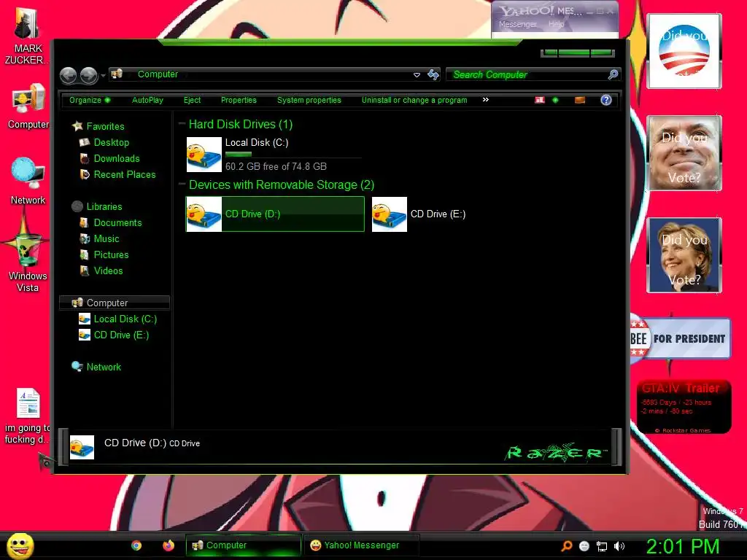Screen dimensions: 747x560
Task: Click the Hillary 'Did you Vote?' gadget
Action: click(684, 255)
